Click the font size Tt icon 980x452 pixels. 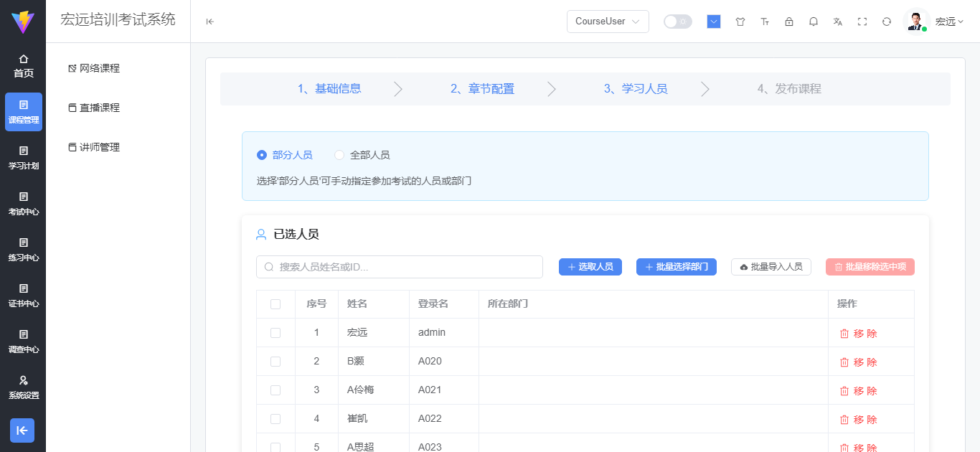pos(765,22)
